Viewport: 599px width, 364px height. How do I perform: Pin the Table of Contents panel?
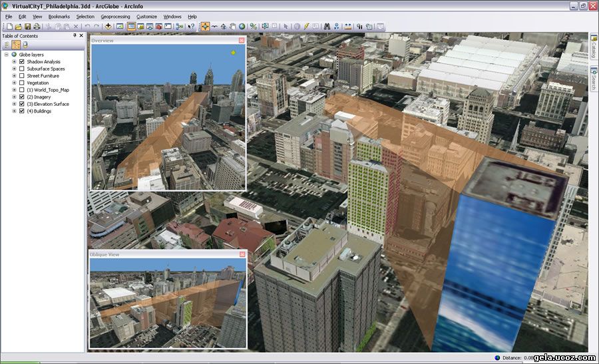tap(75, 35)
